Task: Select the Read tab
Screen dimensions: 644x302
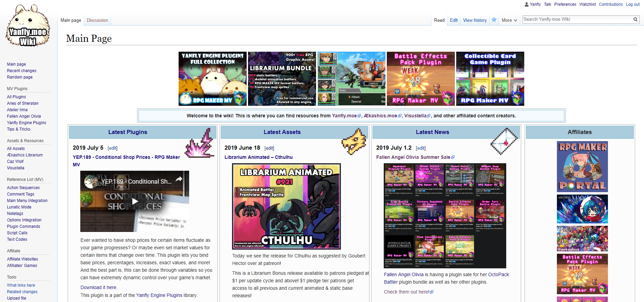Action: [x=439, y=20]
